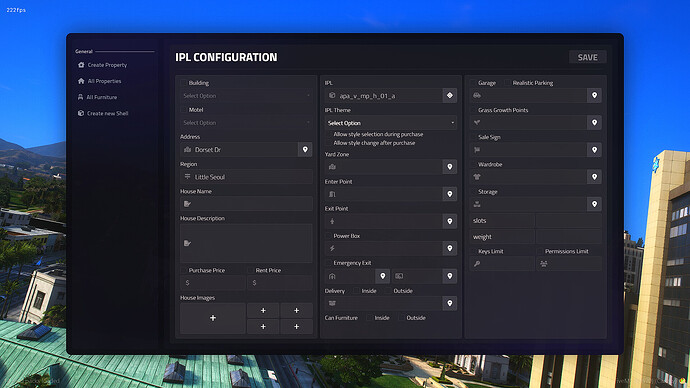
Task: Set Enter Point with its location pin
Action: coord(450,194)
